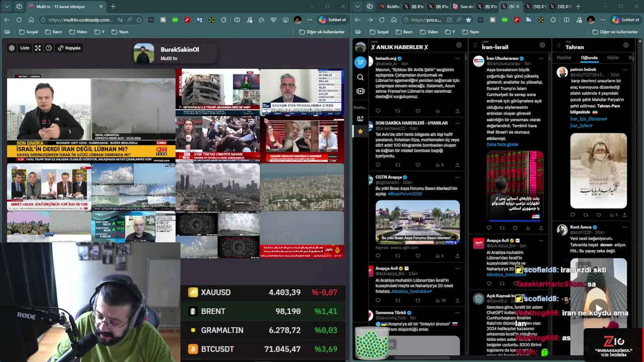Add Multi tv page to favorites star

point(139,20)
